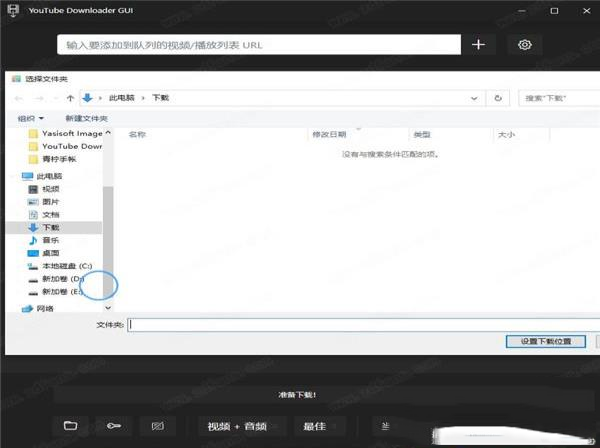Click the refresh button beside address bar
Image resolution: width=600 pixels, height=448 pixels.
[498, 98]
